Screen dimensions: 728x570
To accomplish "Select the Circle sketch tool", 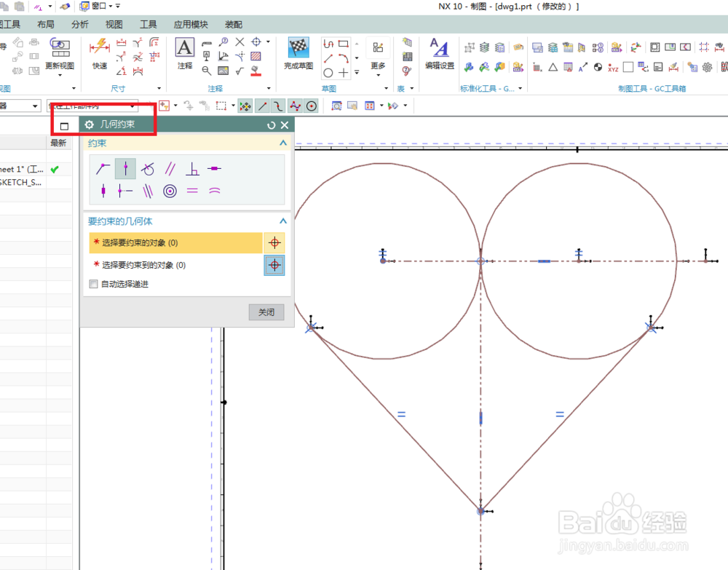I will [x=328, y=73].
